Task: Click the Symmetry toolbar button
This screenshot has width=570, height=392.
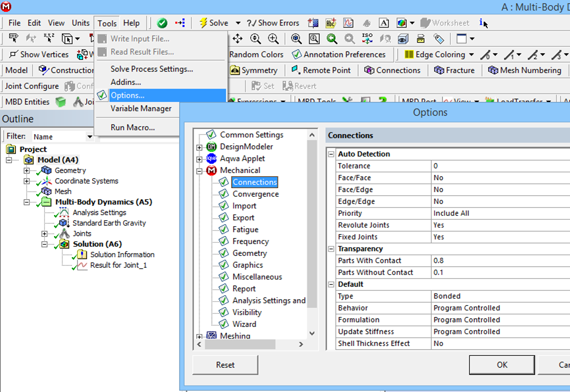Action: coord(254,70)
